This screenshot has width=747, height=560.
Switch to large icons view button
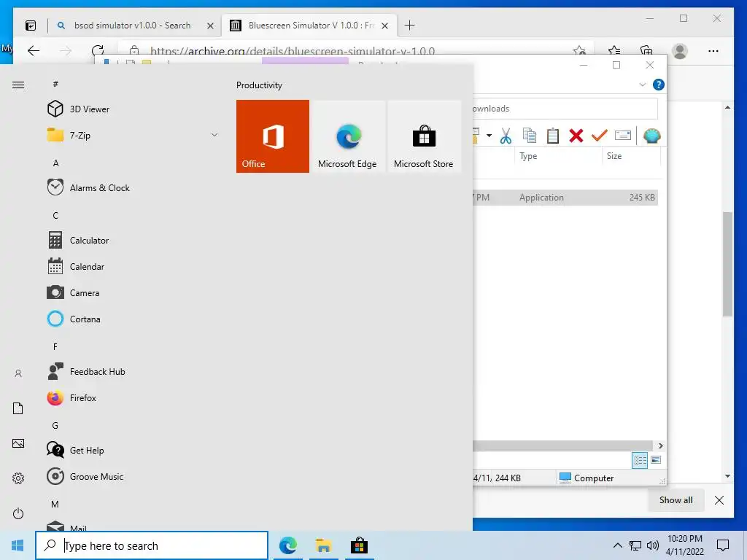[x=656, y=460]
